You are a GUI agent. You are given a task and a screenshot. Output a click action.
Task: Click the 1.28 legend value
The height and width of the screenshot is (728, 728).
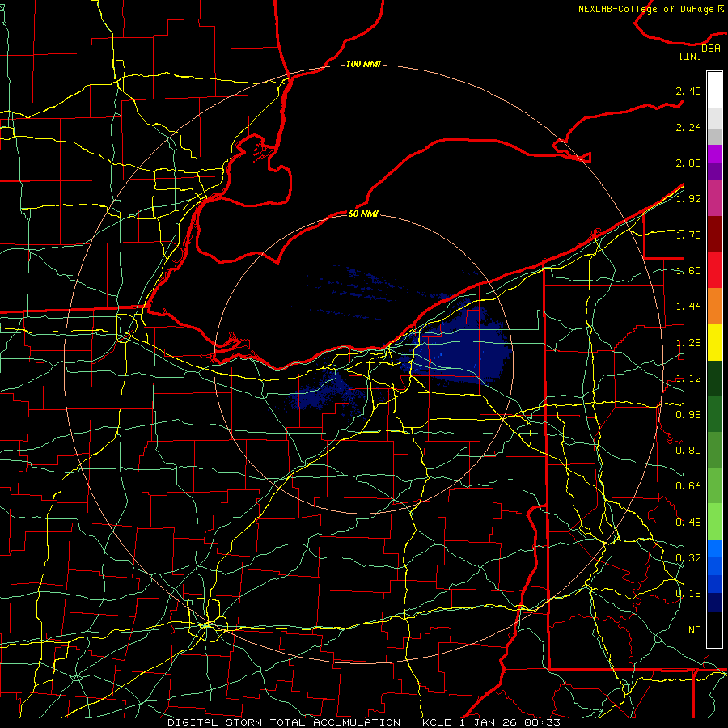[x=688, y=343]
